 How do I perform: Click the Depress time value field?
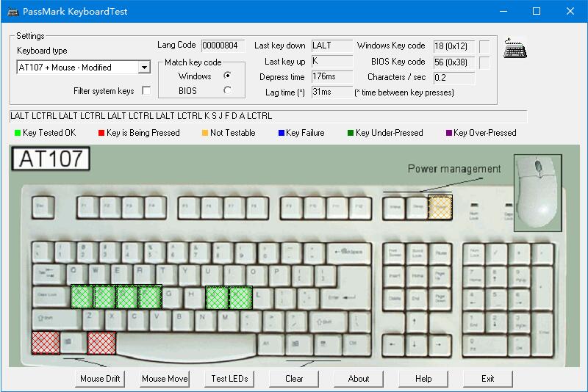pyautogui.click(x=332, y=77)
